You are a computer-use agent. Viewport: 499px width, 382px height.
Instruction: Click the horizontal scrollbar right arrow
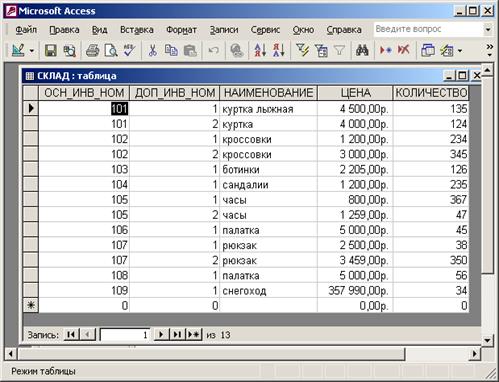(475, 354)
